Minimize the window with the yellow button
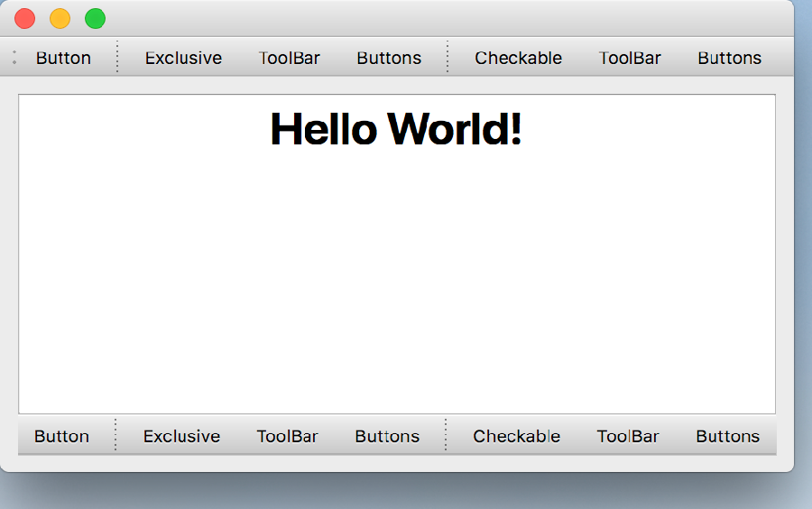Image resolution: width=812 pixels, height=509 pixels. (x=60, y=18)
